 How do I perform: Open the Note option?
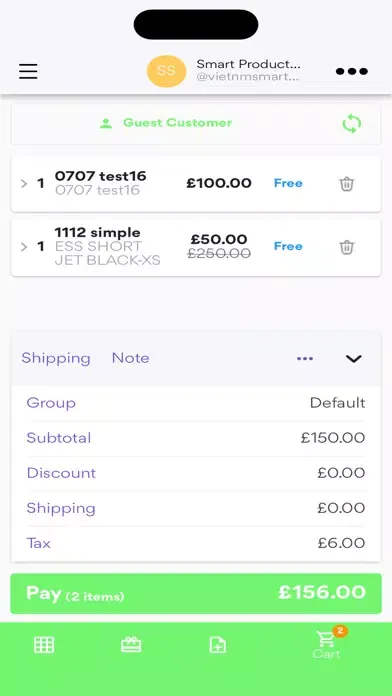click(131, 358)
